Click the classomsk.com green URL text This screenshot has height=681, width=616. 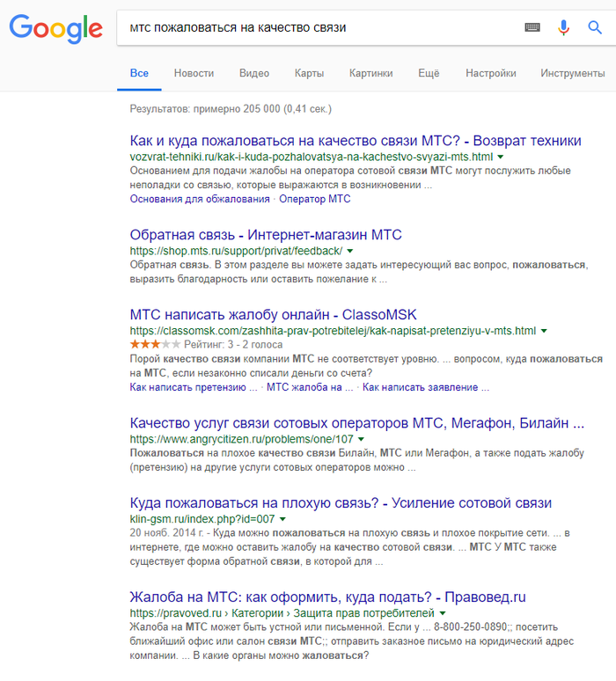click(x=333, y=331)
